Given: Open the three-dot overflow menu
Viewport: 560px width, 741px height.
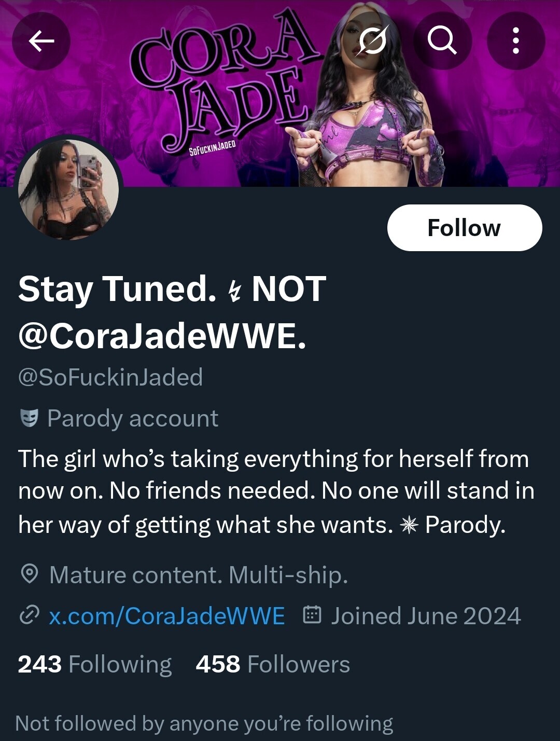Looking at the screenshot, I should pyautogui.click(x=515, y=40).
